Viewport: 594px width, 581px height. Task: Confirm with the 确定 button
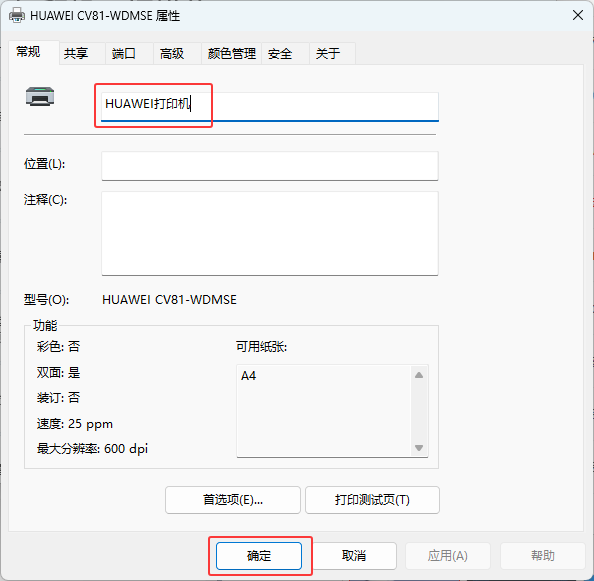(259, 556)
